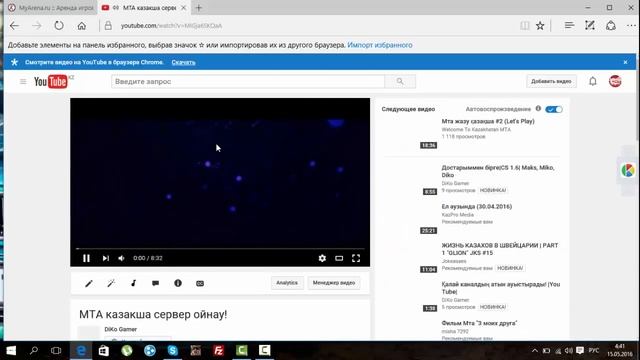This screenshot has height=360, width=640.
Task: Pause the YouTube video
Action: (86, 258)
